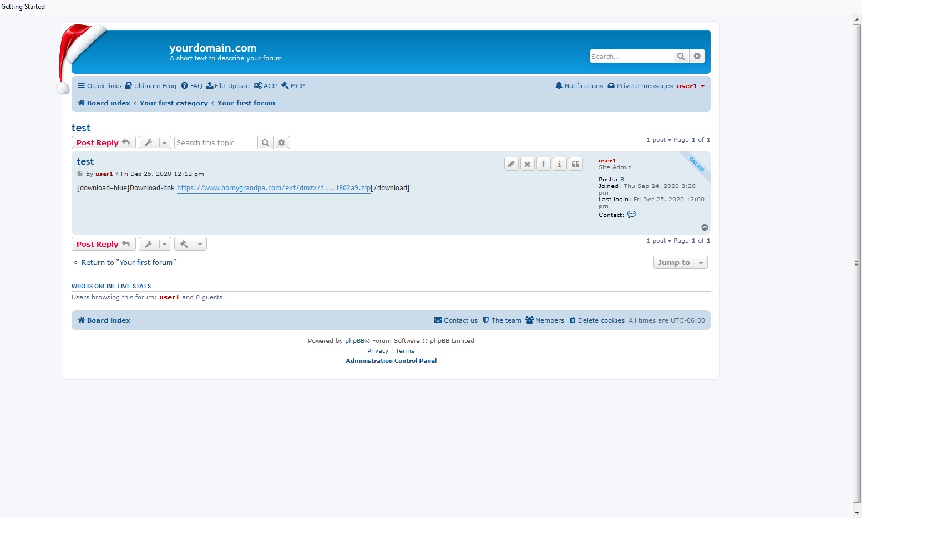Report this post using exclamation icon

click(543, 164)
